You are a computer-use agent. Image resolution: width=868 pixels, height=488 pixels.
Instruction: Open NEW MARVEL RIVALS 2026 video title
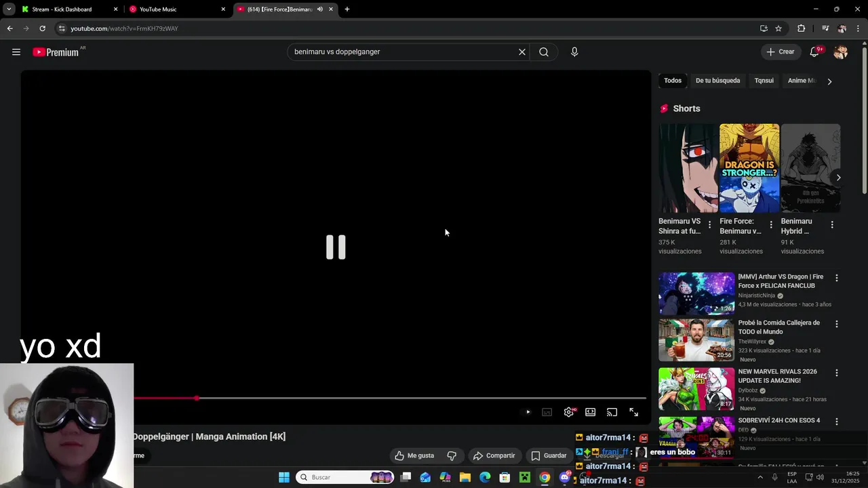[778, 376]
